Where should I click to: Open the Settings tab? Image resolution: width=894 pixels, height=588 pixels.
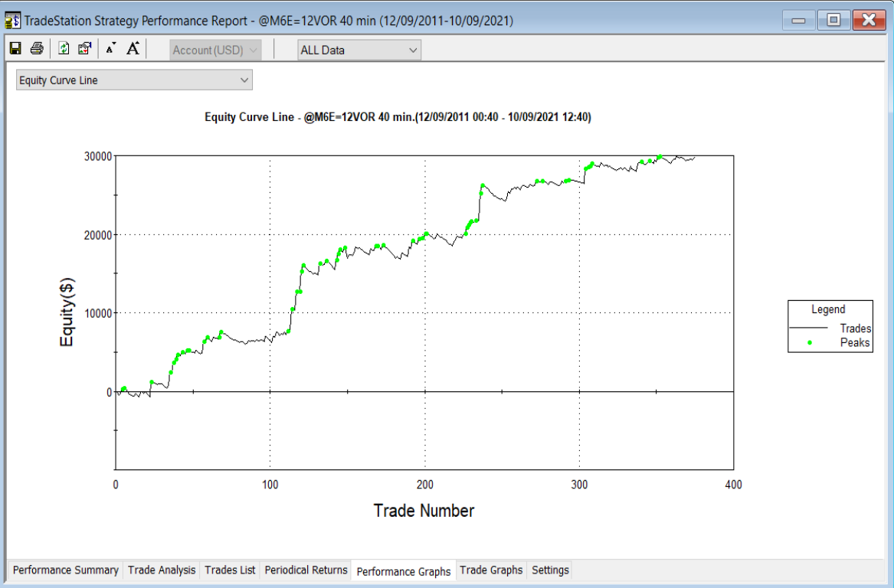point(550,570)
